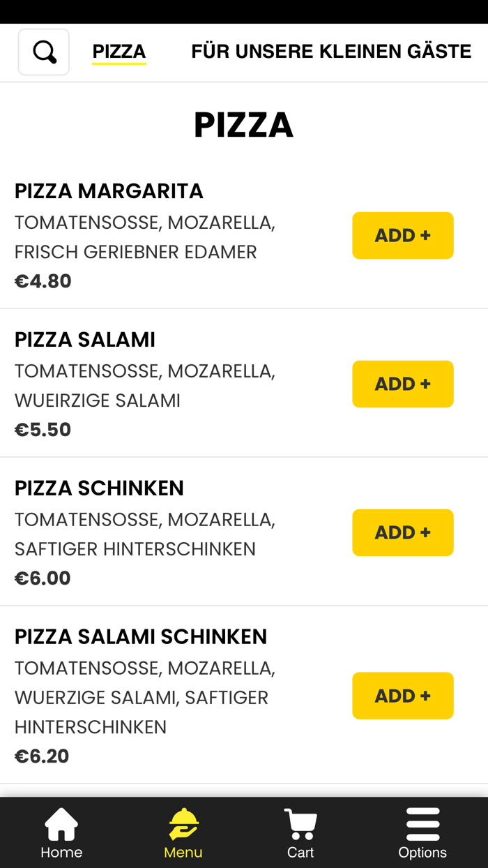Viewport: 488px width, 868px height.
Task: Click the €4.80 price label
Action: (43, 280)
